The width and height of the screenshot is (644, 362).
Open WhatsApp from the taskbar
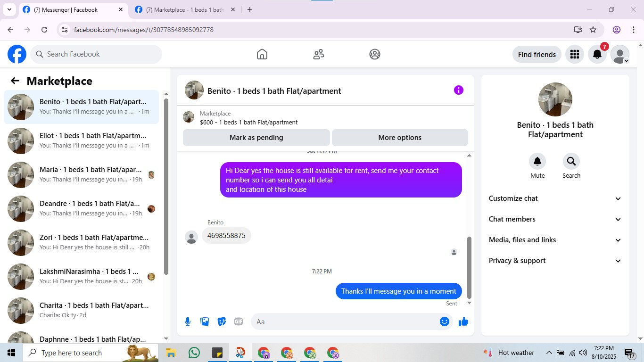[x=194, y=353]
